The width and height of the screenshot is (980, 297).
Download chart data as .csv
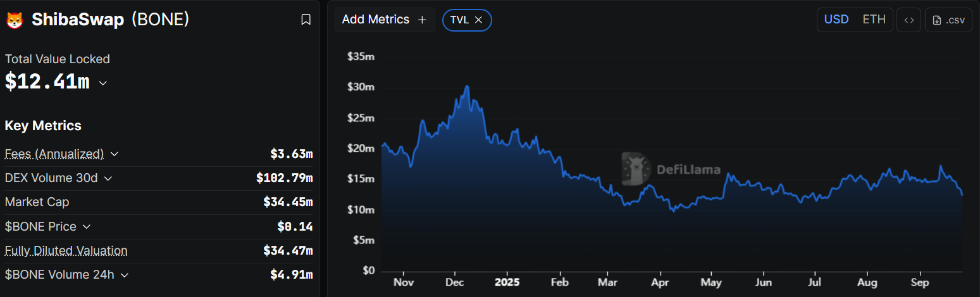coord(948,20)
